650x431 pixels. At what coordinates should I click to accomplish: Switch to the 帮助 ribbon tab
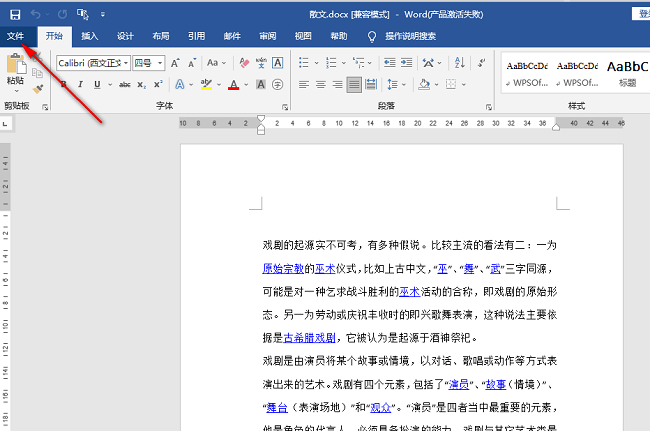pyautogui.click(x=339, y=36)
